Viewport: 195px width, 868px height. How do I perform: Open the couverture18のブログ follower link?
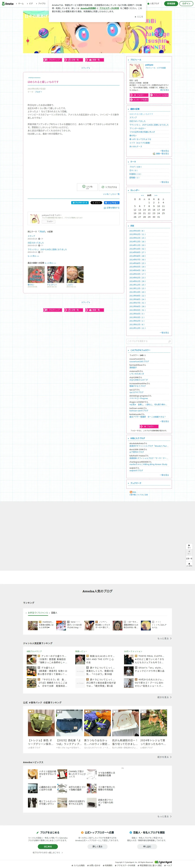[x=139, y=362]
